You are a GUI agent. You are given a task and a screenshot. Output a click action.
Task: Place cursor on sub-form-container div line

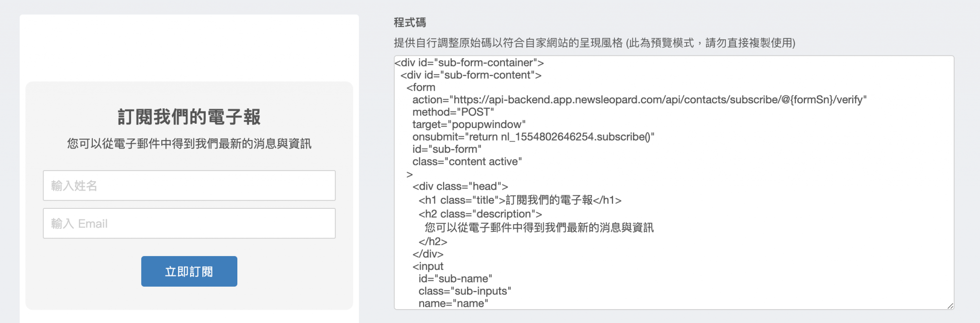[469, 63]
